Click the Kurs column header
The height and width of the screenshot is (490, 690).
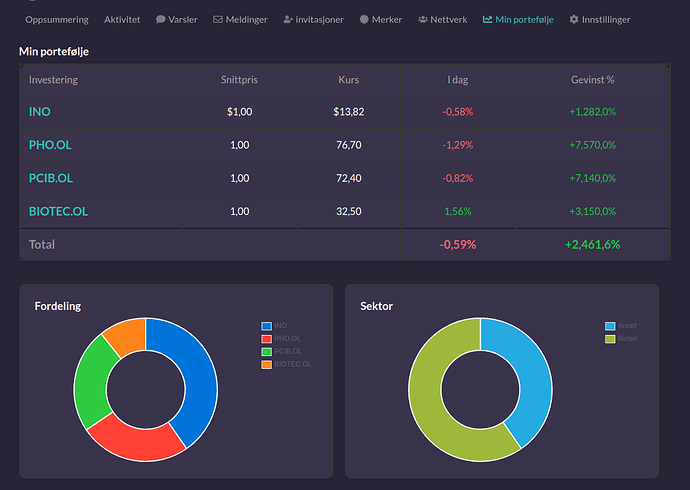[349, 80]
